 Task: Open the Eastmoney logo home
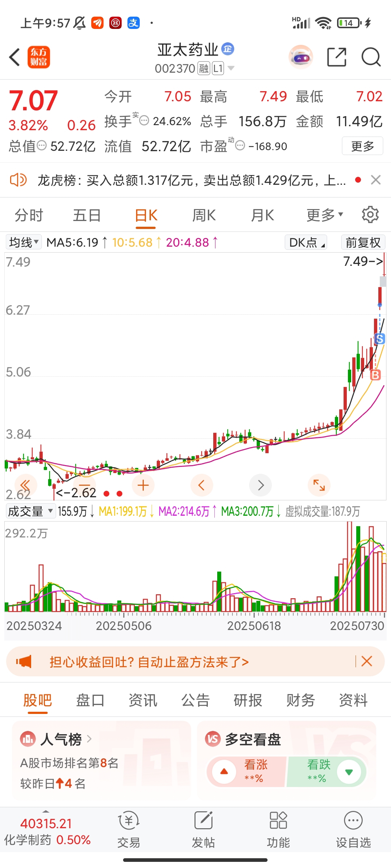tap(39, 57)
